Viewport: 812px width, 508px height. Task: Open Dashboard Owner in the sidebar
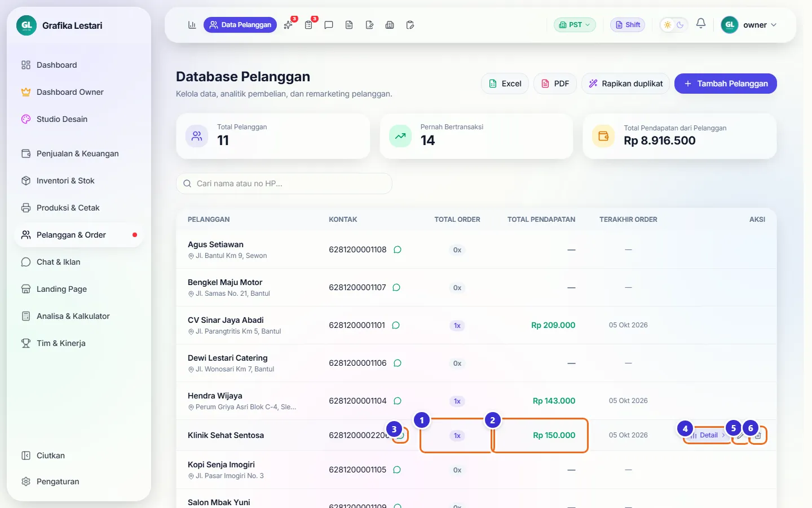coord(79,92)
